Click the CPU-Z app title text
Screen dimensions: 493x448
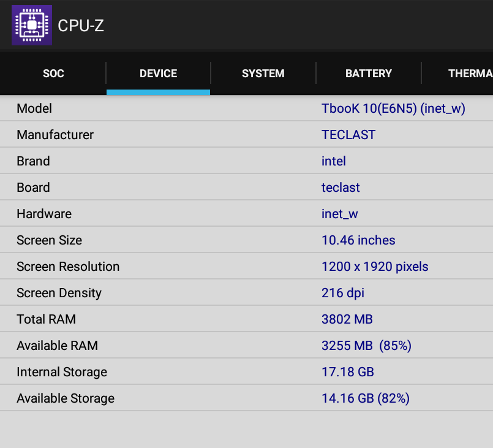[x=80, y=26]
